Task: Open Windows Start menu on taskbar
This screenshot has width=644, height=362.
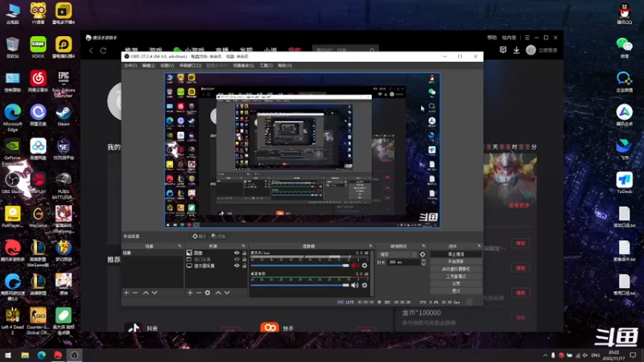Action: coord(8,355)
